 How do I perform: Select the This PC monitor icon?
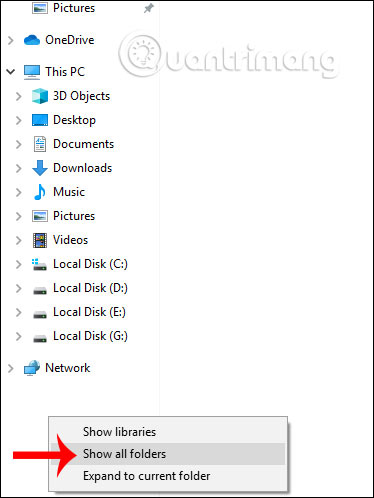pos(32,72)
